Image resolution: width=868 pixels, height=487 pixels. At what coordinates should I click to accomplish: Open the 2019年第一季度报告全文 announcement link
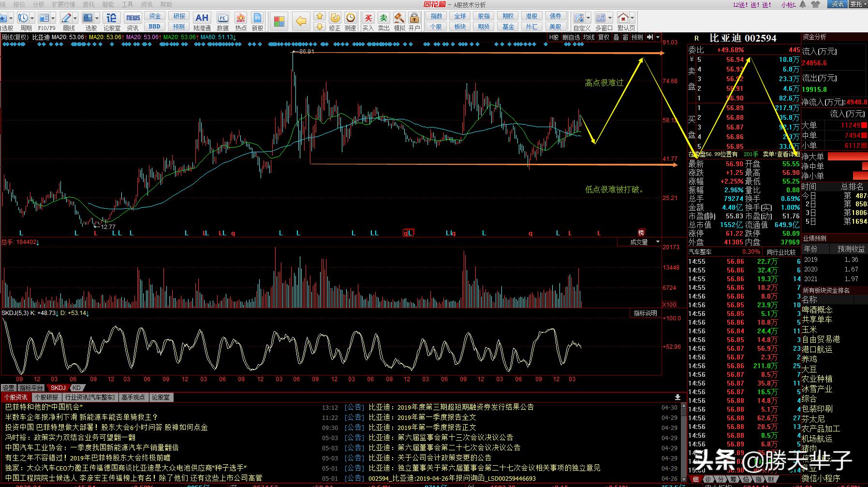tap(436, 417)
